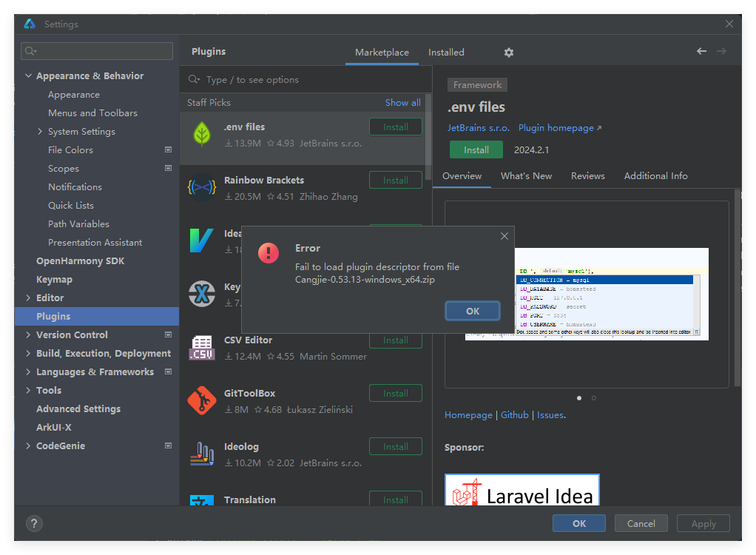This screenshot has height=555, width=756.
Task: Click CodeGenie project-level icon
Action: pyautogui.click(x=168, y=445)
